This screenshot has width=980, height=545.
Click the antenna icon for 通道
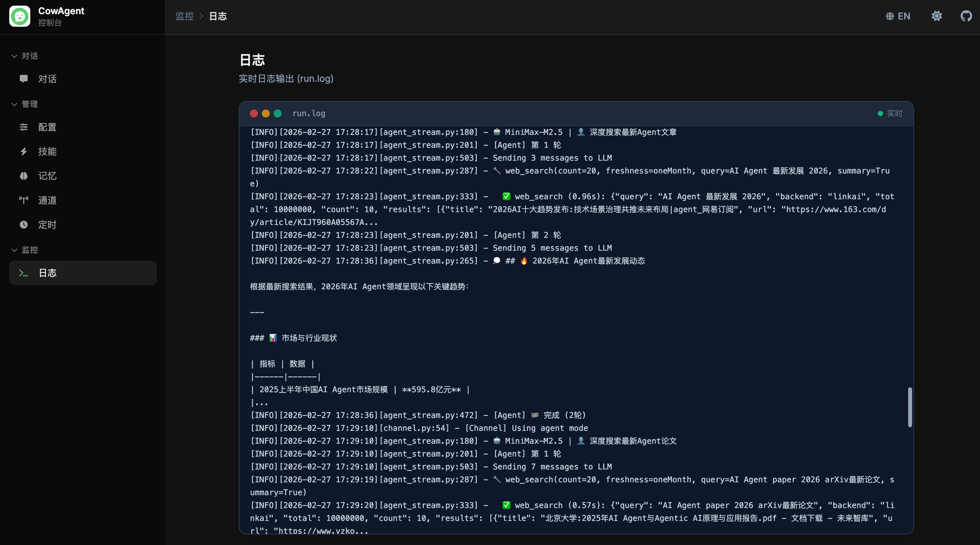pos(24,200)
